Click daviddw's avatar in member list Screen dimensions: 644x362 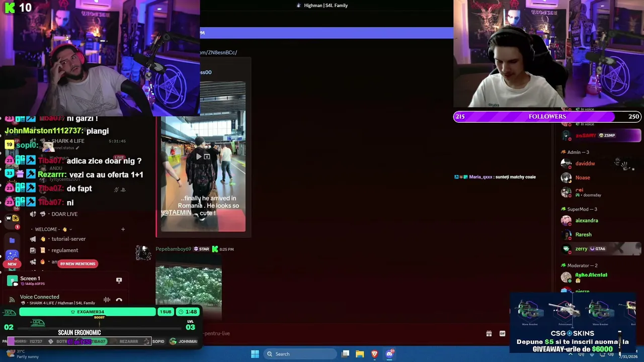[567, 163]
